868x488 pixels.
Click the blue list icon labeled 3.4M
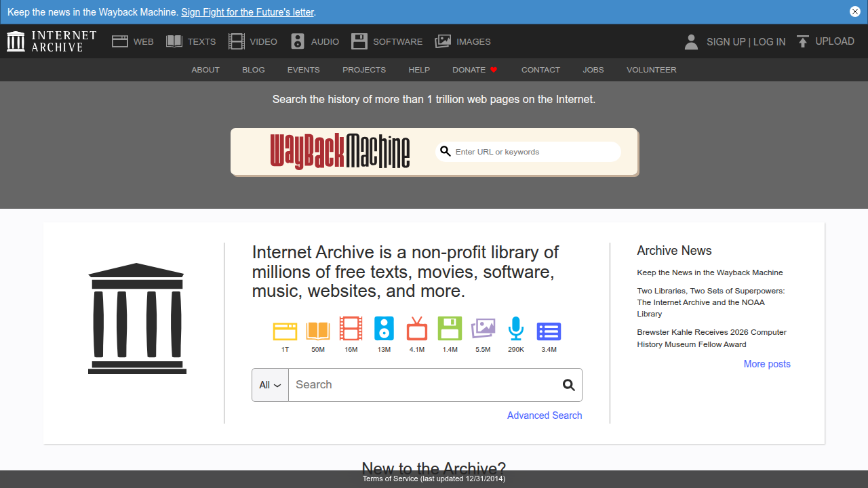(x=549, y=331)
